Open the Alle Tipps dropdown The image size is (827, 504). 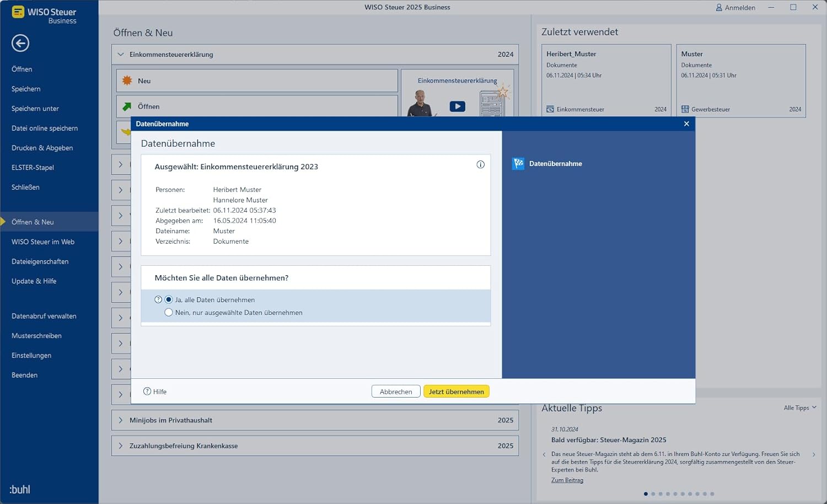[800, 408]
